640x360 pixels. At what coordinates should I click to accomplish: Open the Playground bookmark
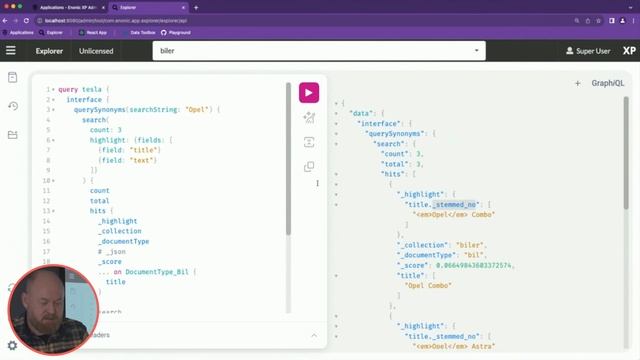(176, 32)
